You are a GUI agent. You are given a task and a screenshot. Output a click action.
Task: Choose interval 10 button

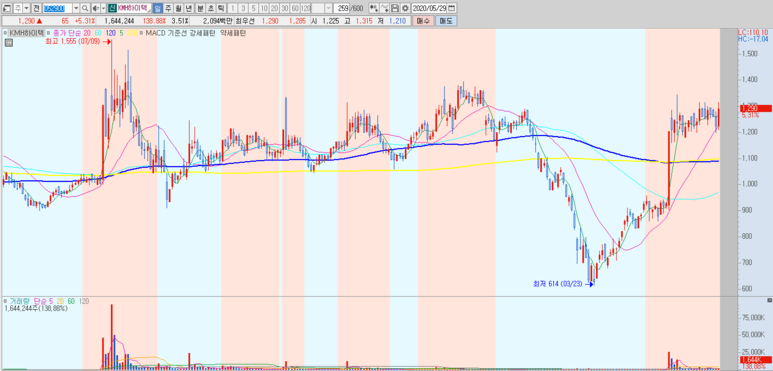(264, 8)
